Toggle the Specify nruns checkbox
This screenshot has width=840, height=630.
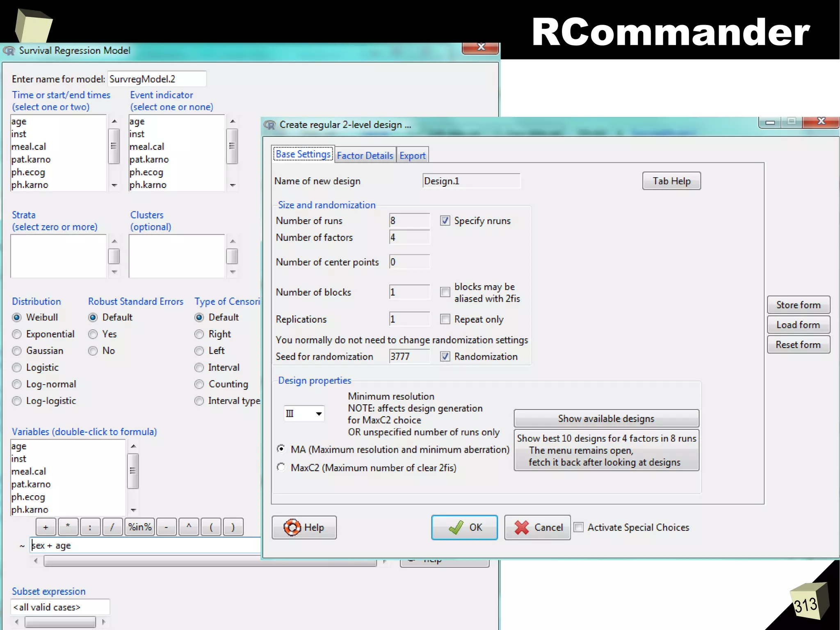tap(445, 221)
